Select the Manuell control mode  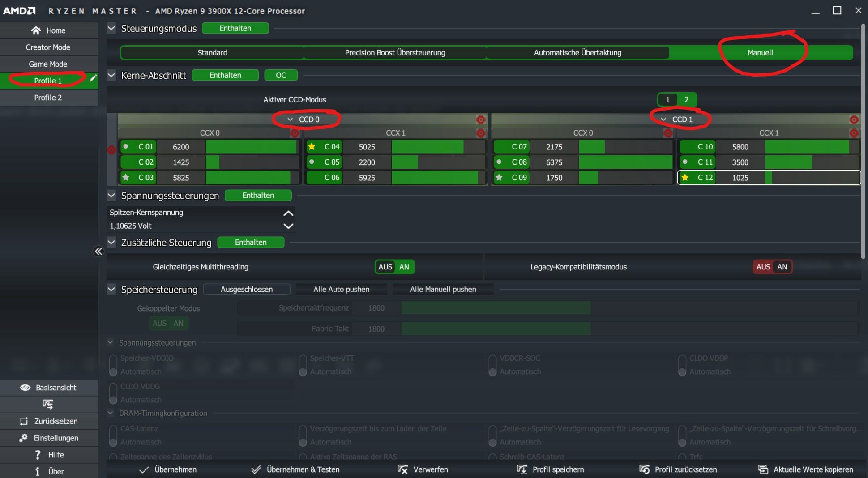(760, 53)
